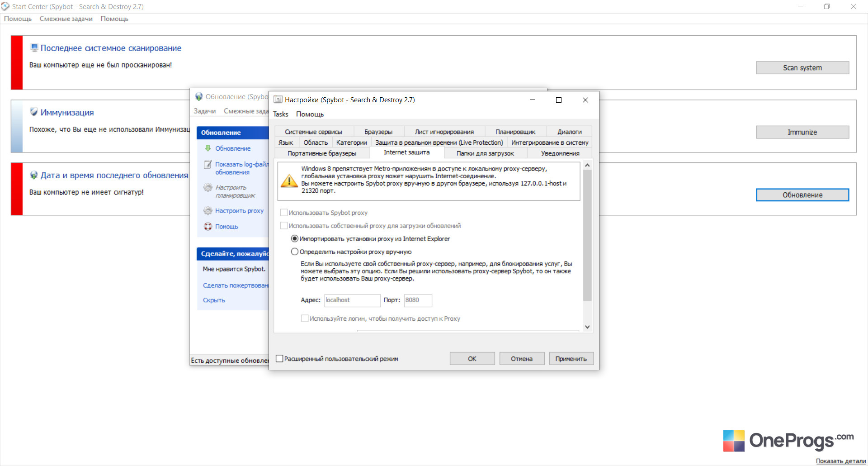This screenshot has height=466, width=868.
Task: Click the monitor icon beside Последнее системное сканирование
Action: [x=34, y=48]
